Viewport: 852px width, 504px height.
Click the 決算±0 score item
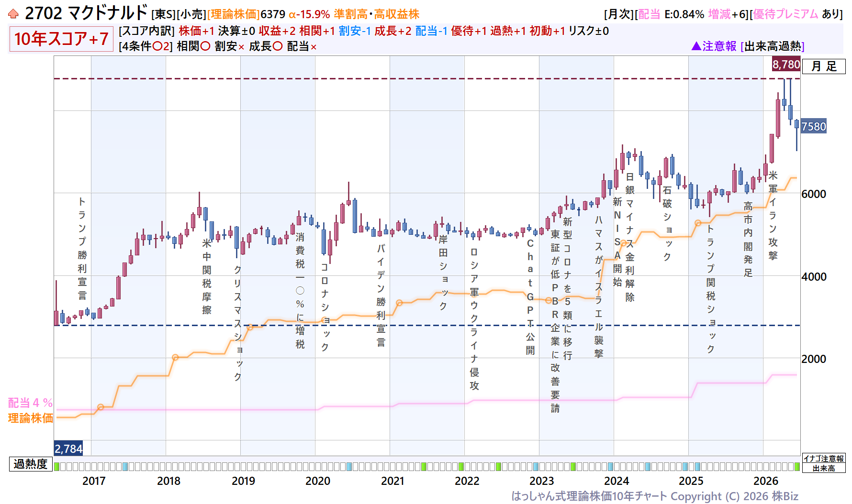[236, 31]
